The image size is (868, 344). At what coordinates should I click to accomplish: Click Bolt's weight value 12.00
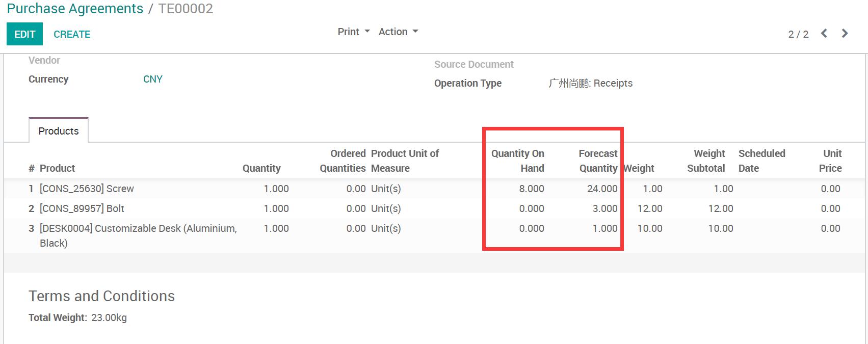click(x=650, y=208)
